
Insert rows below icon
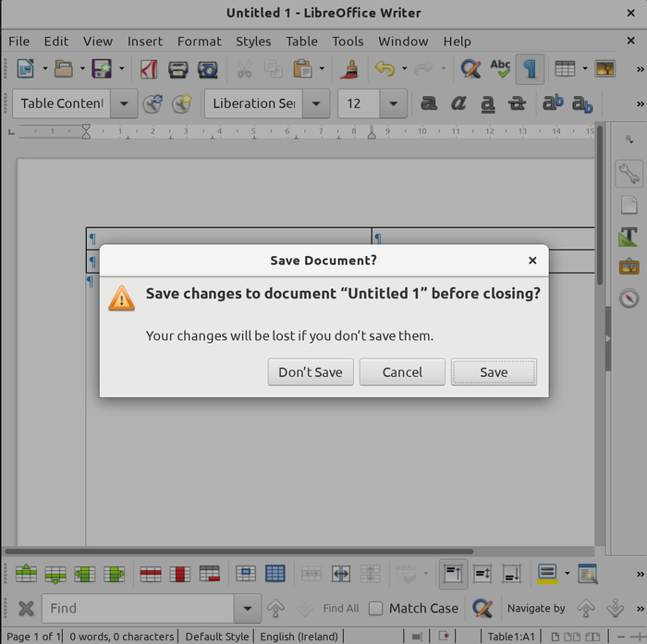click(x=55, y=575)
